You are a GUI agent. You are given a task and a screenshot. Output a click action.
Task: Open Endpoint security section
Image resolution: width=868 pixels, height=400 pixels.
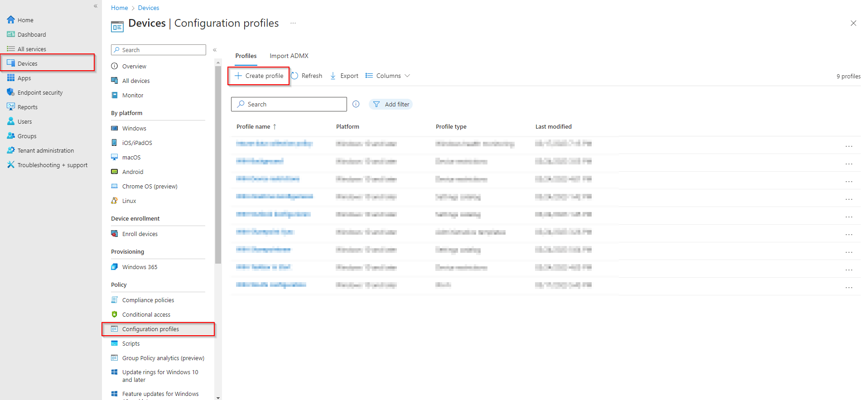click(x=35, y=92)
